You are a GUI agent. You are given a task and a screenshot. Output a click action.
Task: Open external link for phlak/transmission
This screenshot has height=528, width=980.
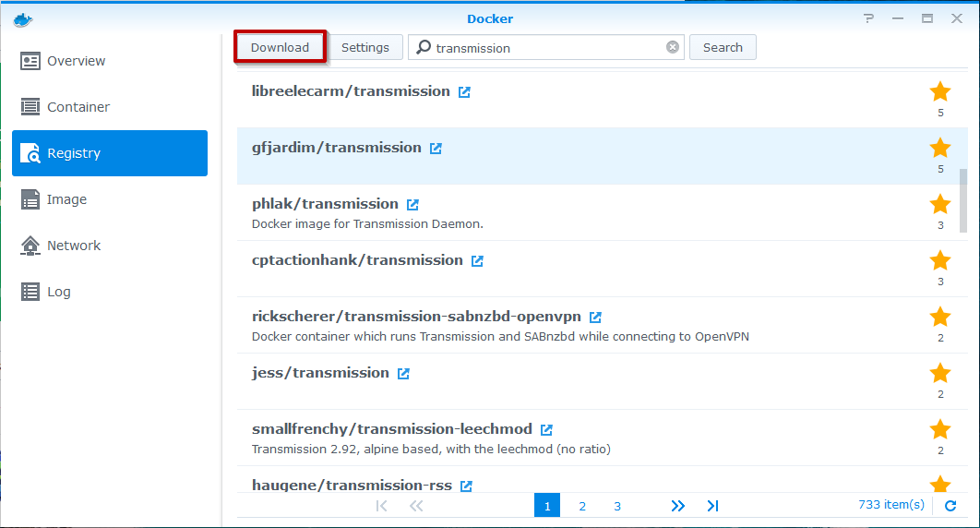pyautogui.click(x=412, y=204)
